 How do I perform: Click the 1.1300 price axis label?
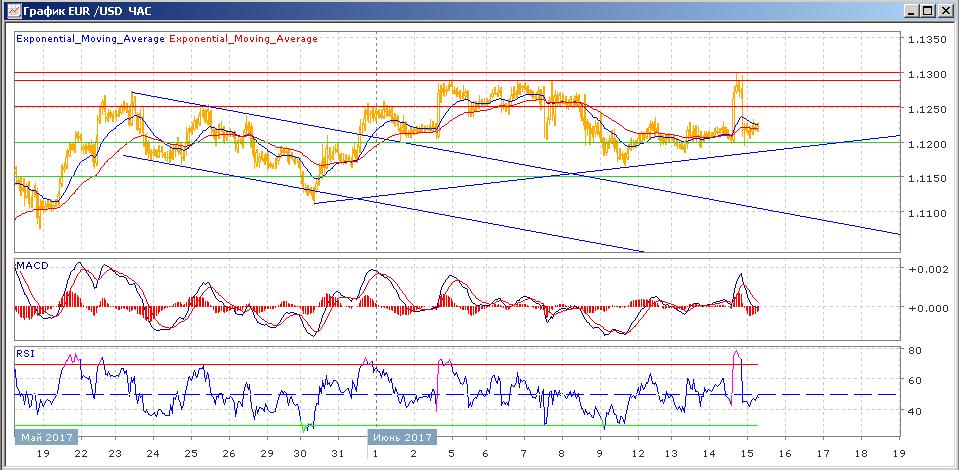tap(926, 75)
